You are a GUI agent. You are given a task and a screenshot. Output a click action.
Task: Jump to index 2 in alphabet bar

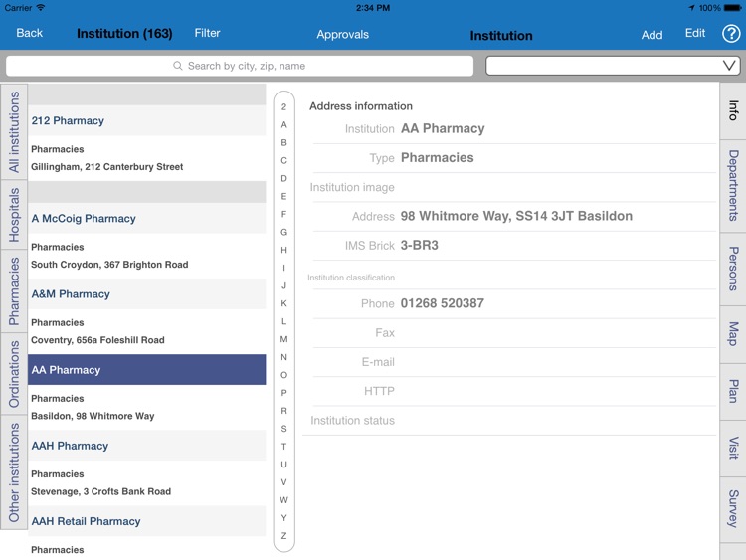(284, 107)
